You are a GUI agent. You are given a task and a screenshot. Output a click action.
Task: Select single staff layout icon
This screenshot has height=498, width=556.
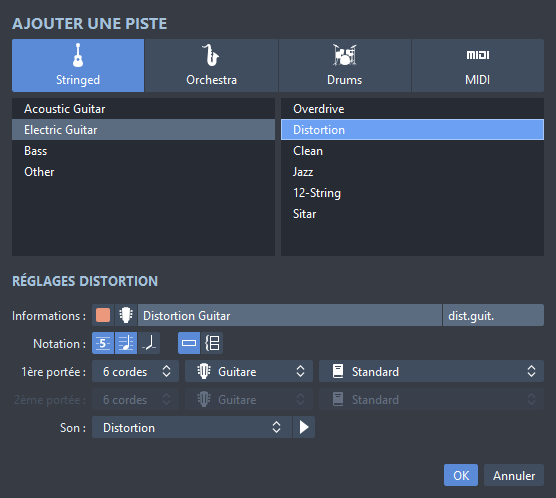pyautogui.click(x=189, y=343)
